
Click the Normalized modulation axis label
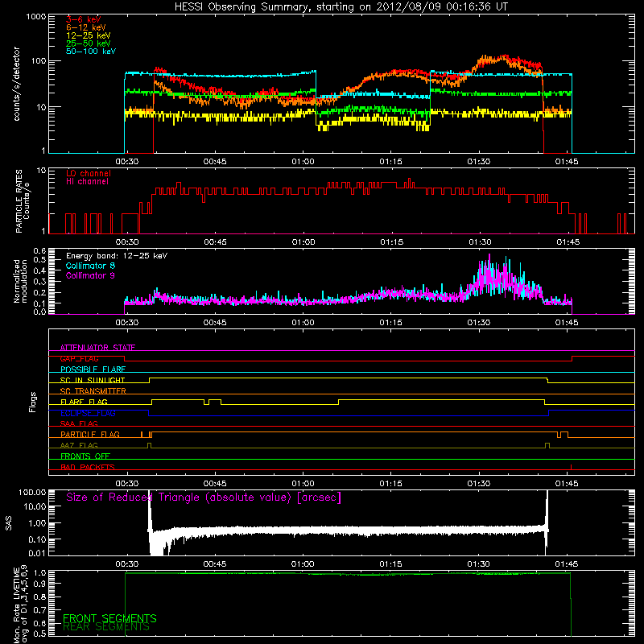point(20,281)
